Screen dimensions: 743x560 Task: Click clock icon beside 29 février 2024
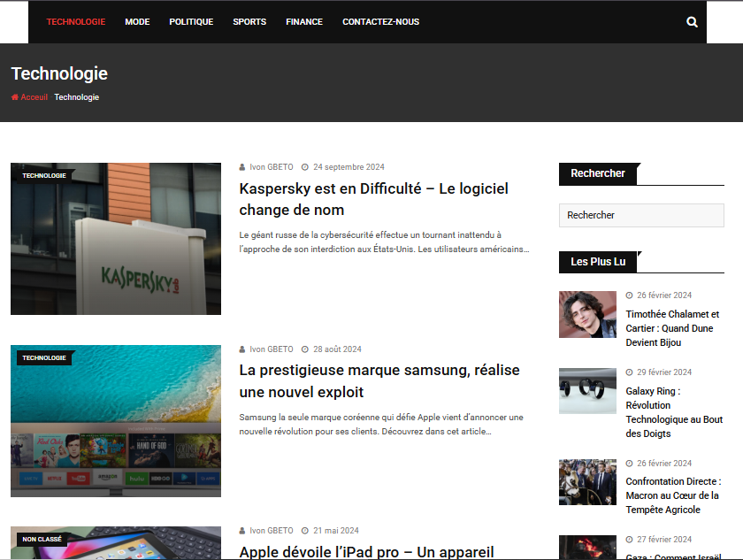click(629, 372)
